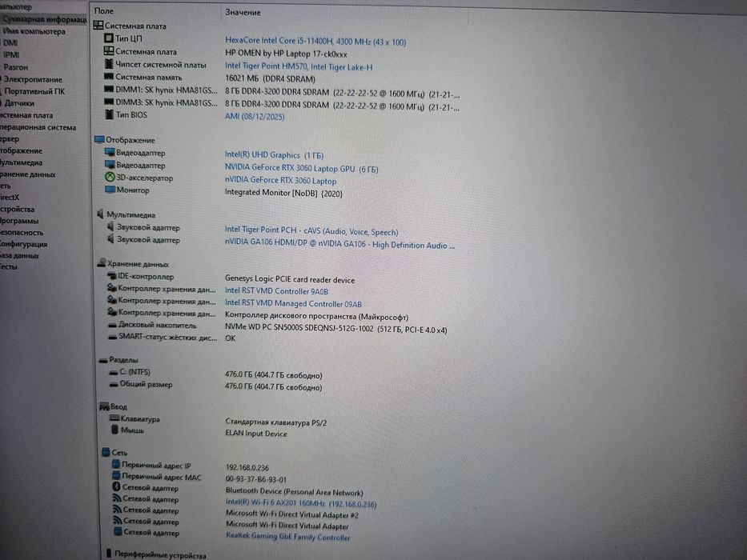The width and height of the screenshot is (747, 560).
Task: Click the Realtek Gaming GbE Family Controller link
Action: (287, 536)
